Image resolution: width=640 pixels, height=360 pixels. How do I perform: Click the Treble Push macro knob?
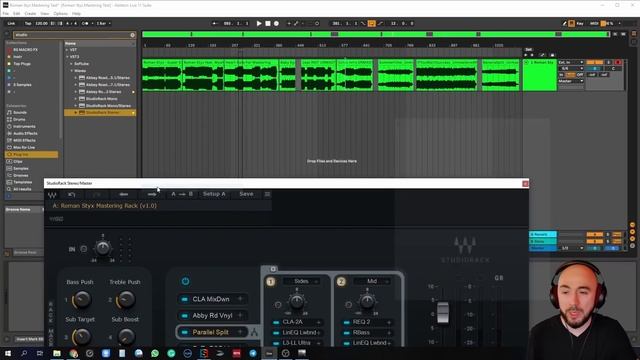pyautogui.click(x=126, y=300)
